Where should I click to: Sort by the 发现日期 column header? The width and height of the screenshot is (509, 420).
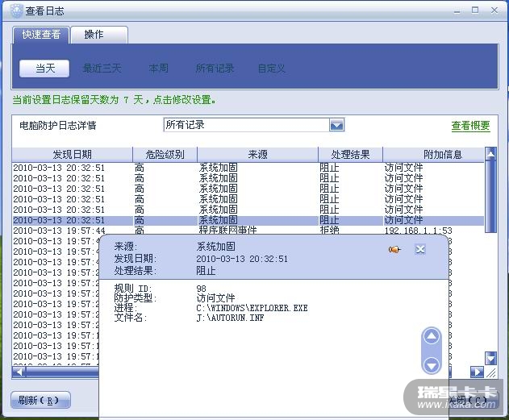click(72, 155)
